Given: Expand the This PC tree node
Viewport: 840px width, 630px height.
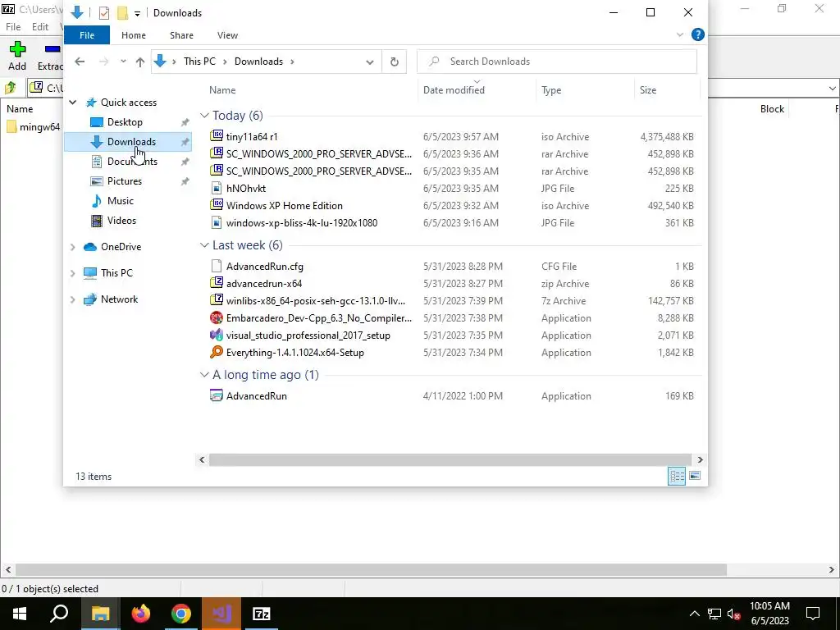Looking at the screenshot, I should click(x=73, y=272).
